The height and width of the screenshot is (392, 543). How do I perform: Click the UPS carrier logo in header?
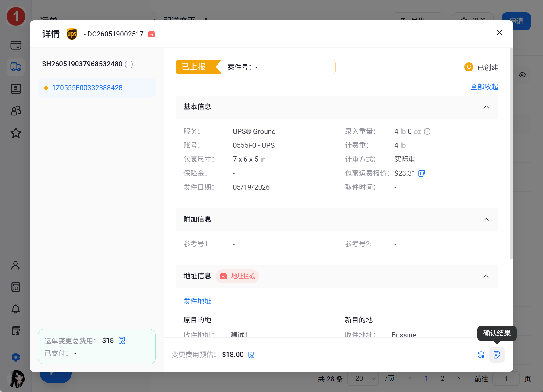pyautogui.click(x=72, y=34)
